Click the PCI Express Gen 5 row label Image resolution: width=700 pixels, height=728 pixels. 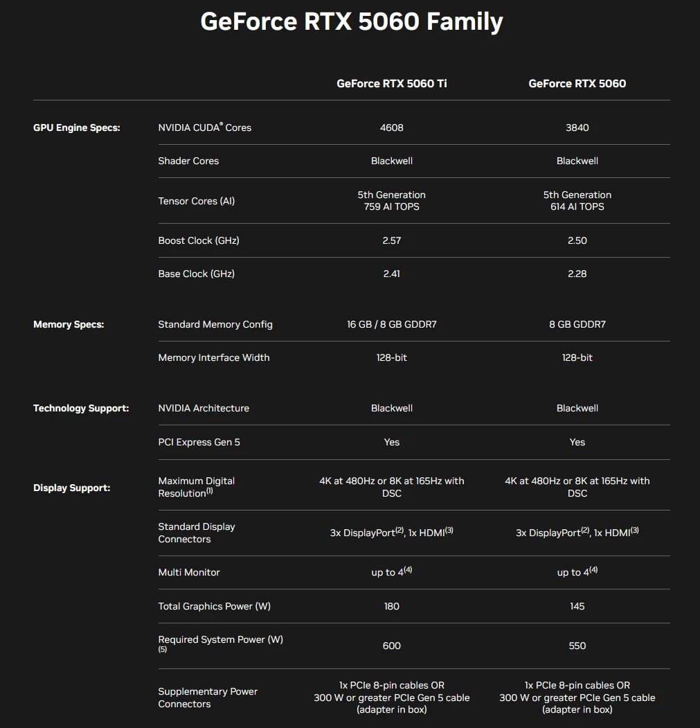(x=199, y=442)
